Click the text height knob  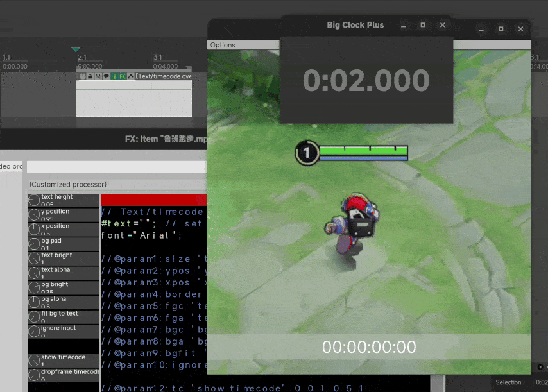[x=34, y=200]
